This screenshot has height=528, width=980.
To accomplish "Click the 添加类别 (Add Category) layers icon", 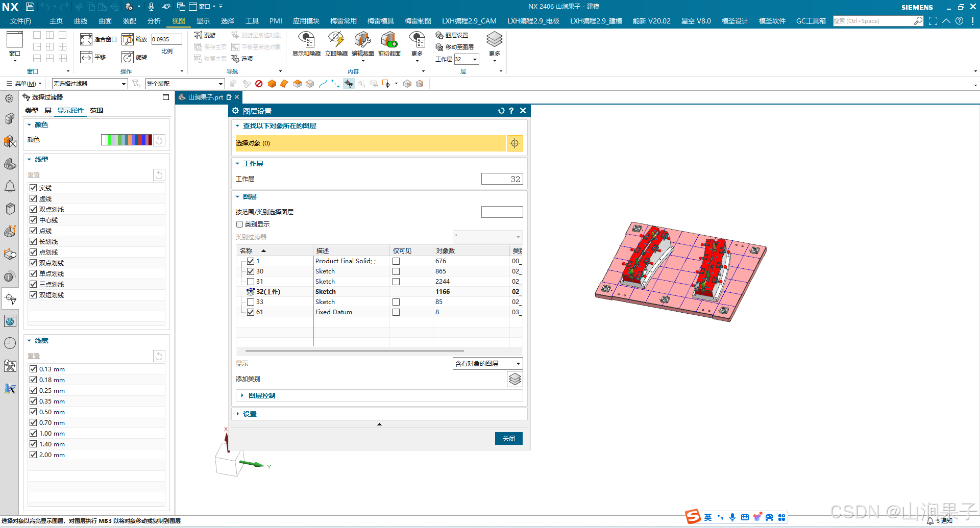I will (515, 379).
